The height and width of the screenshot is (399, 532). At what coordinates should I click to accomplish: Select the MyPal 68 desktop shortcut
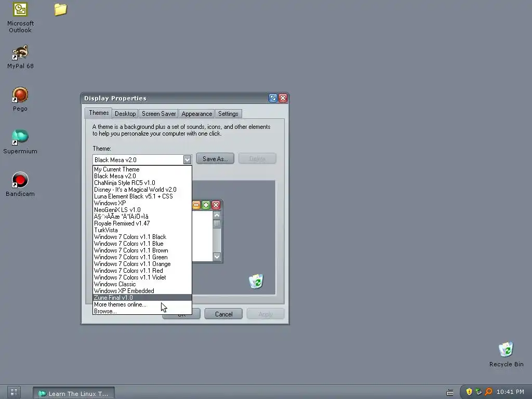(20, 57)
